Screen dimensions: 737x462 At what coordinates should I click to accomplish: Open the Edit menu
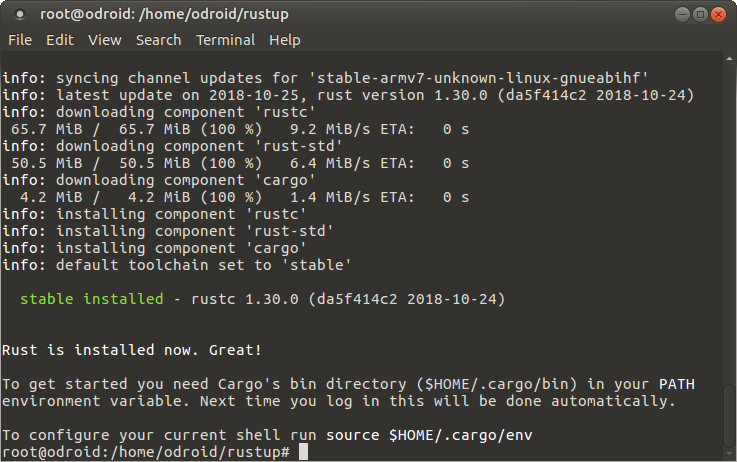[60, 40]
